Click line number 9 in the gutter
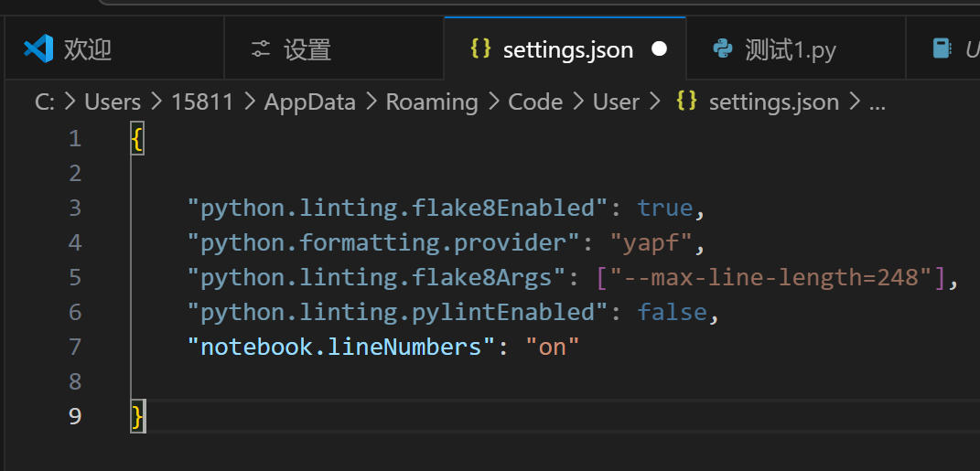Image resolution: width=980 pixels, height=471 pixels. tap(76, 415)
